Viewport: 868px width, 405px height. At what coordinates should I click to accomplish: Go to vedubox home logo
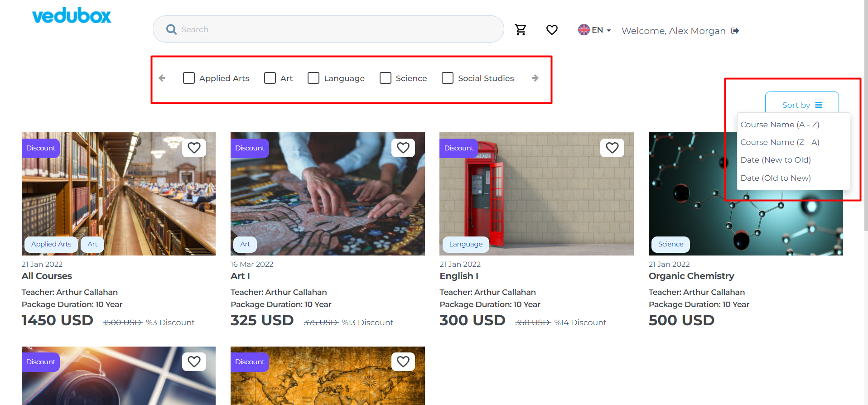(72, 16)
